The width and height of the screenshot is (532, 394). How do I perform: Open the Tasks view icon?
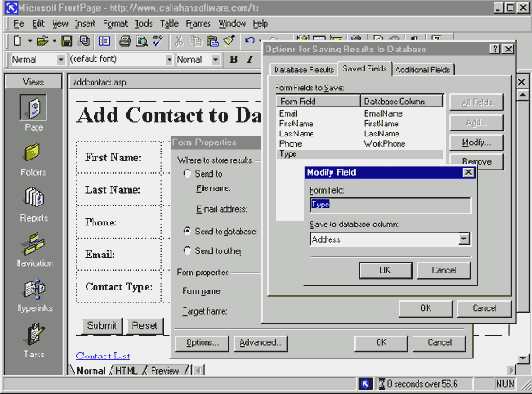[x=34, y=335]
